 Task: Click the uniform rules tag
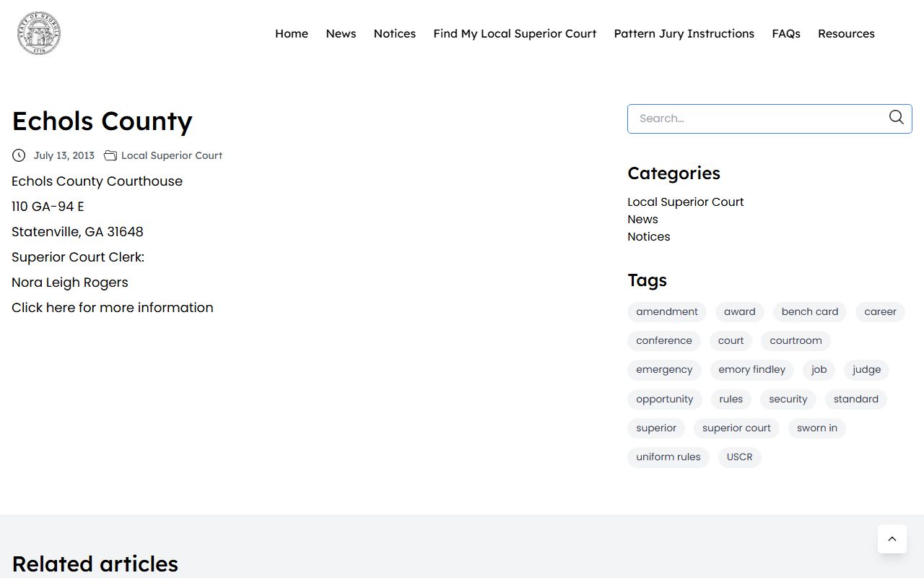668,457
